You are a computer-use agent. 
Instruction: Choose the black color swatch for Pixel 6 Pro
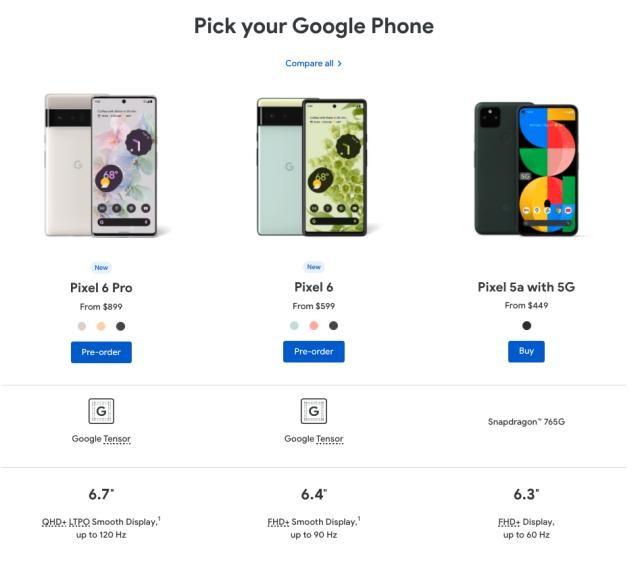[x=120, y=326]
